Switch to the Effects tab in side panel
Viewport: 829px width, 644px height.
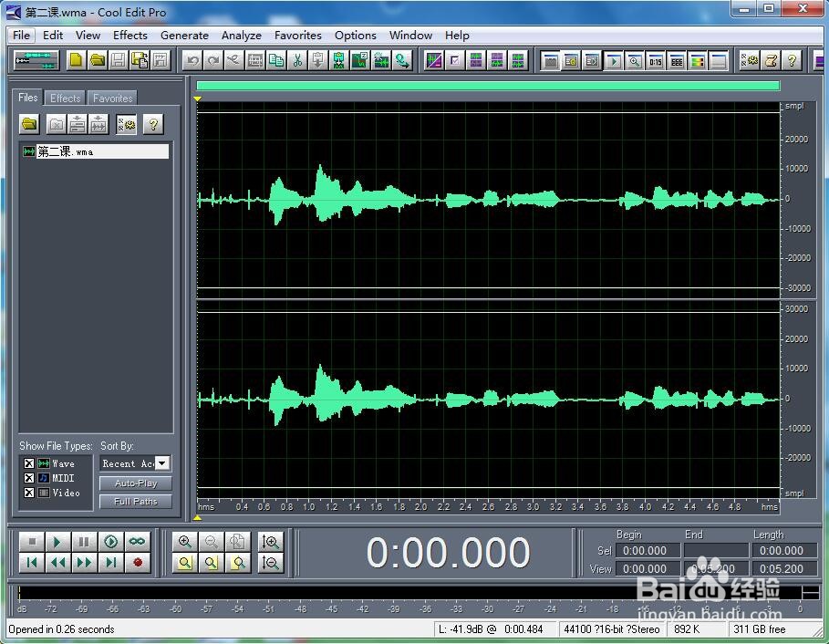tap(65, 99)
